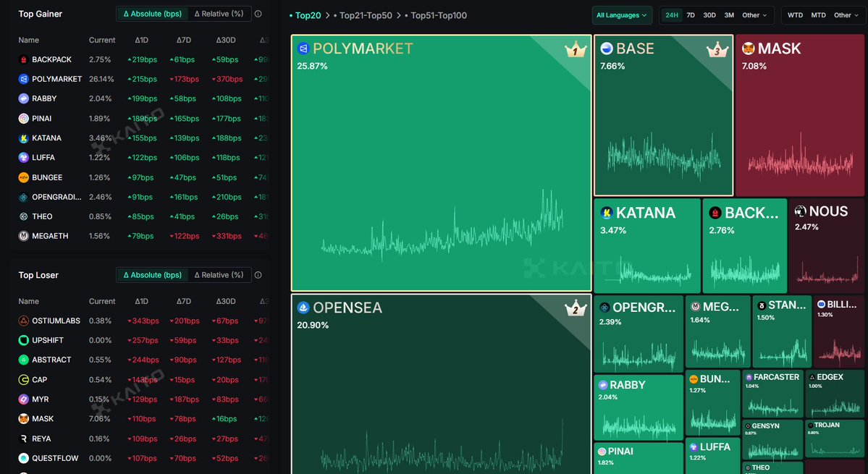Select Absolute (bps) in Top Gainer
868x474 pixels.
click(152, 14)
